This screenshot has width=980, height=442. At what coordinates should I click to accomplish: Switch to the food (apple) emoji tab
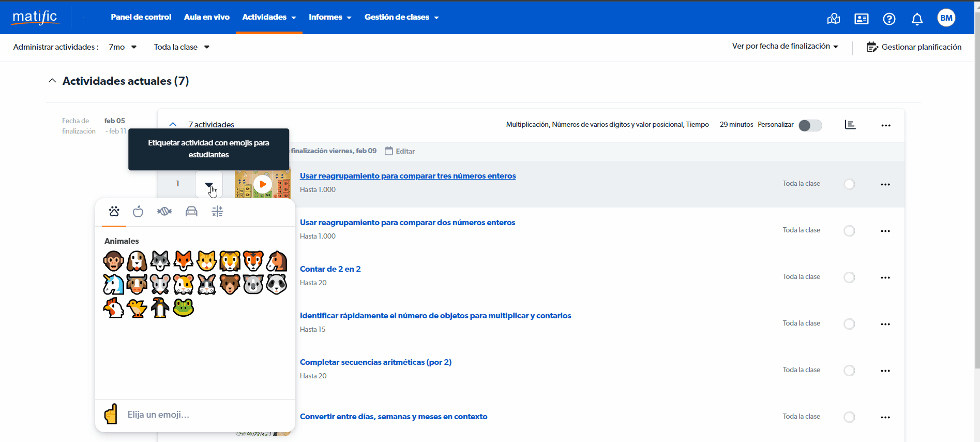138,211
